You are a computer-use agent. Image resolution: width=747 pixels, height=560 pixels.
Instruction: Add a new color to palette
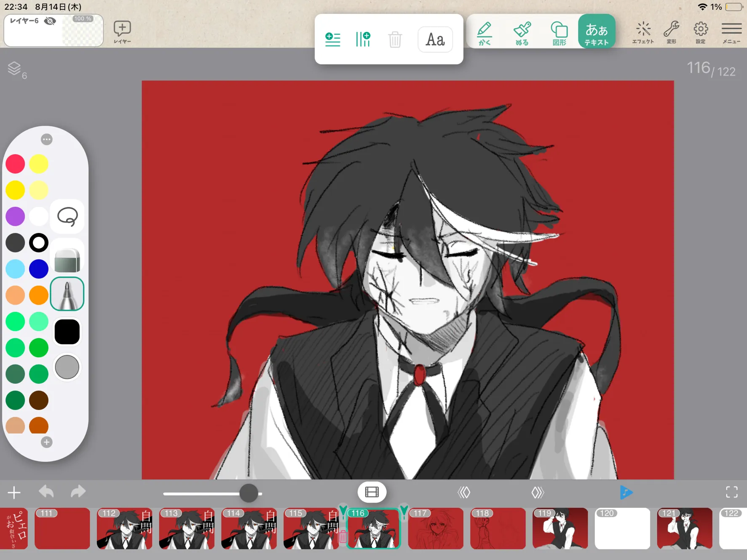[47, 442]
